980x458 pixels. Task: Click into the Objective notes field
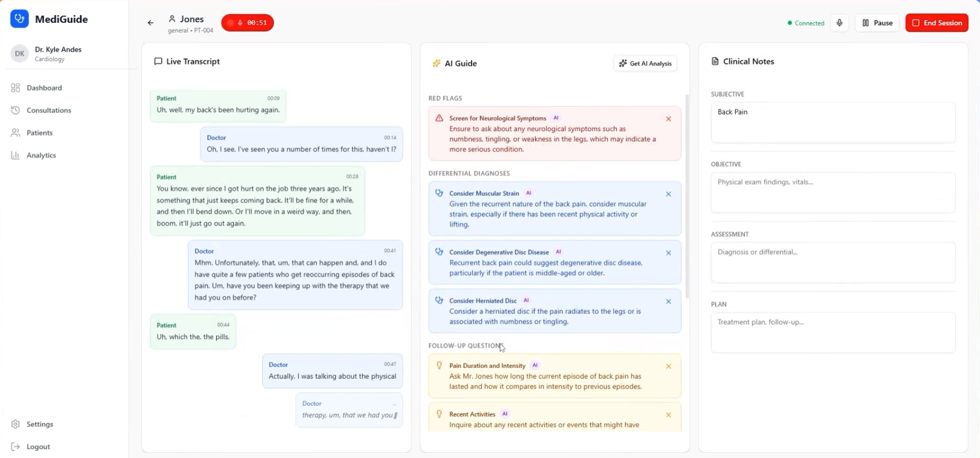click(x=832, y=193)
